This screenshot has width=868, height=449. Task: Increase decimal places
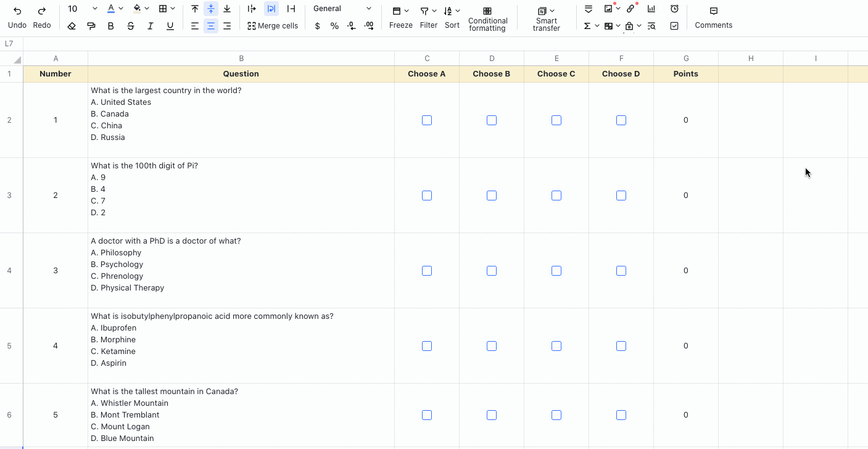369,26
